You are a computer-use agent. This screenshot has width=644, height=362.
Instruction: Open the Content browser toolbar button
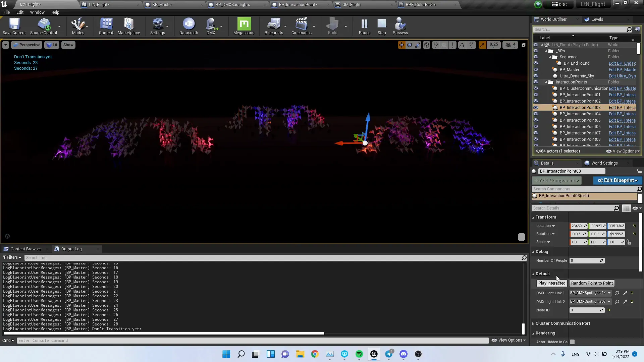[x=106, y=26]
